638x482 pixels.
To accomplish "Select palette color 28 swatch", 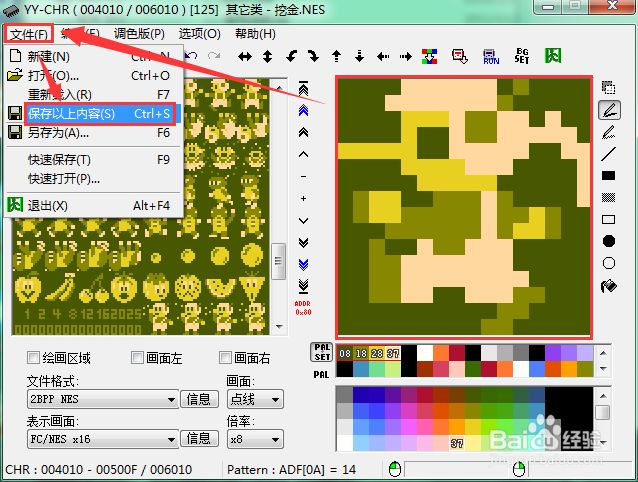I will [377, 353].
